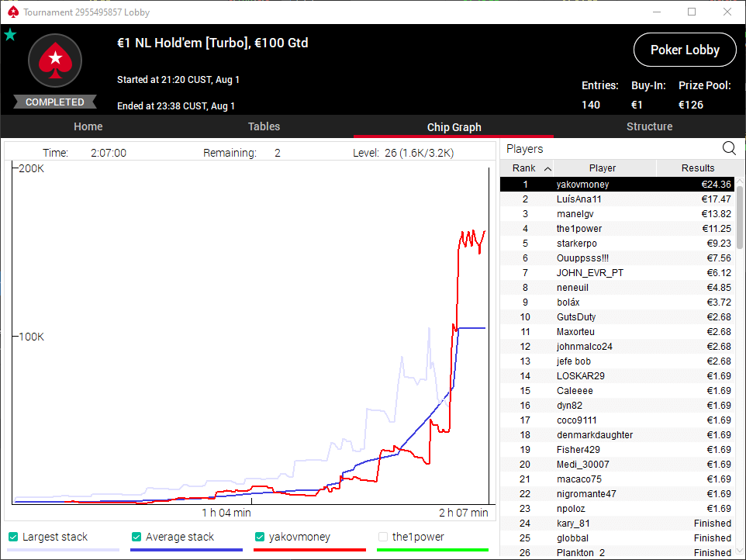Click the tournament lobby title bar icon
Screen dimensions: 746x560
click(x=13, y=12)
